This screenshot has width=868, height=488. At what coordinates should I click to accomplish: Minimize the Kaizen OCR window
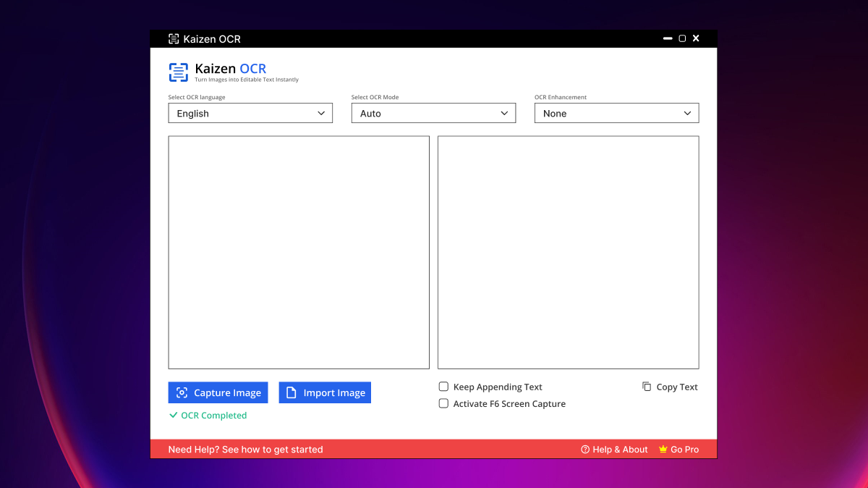tap(668, 39)
